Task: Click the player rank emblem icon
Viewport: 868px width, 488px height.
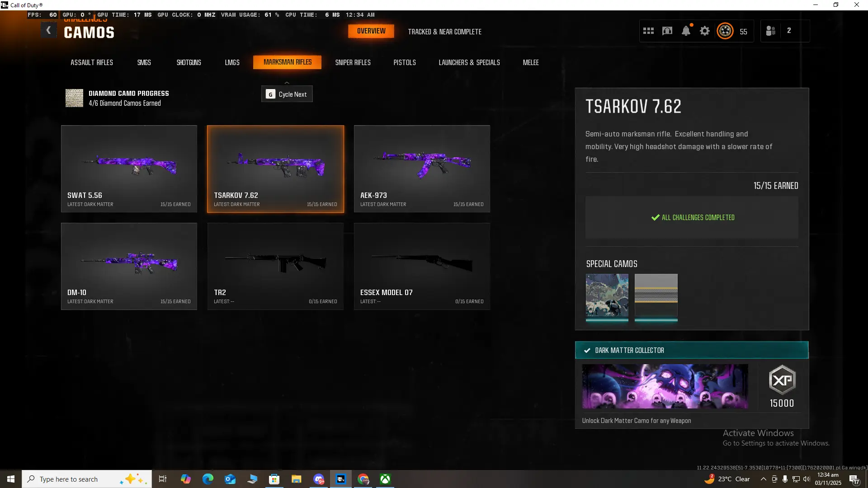Action: 725,31
